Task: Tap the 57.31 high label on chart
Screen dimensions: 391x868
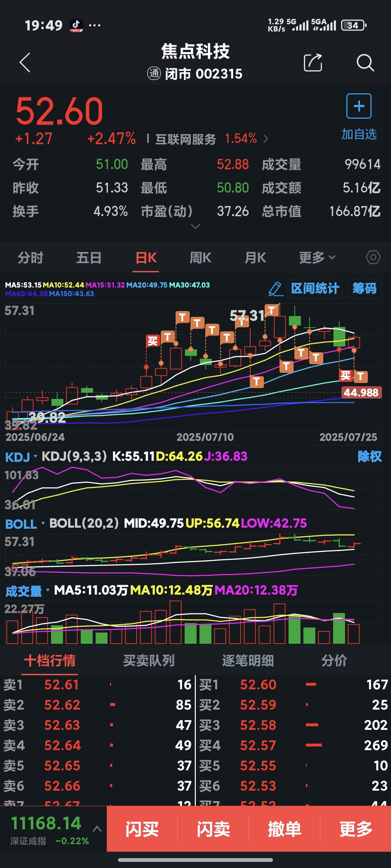Action: click(247, 316)
